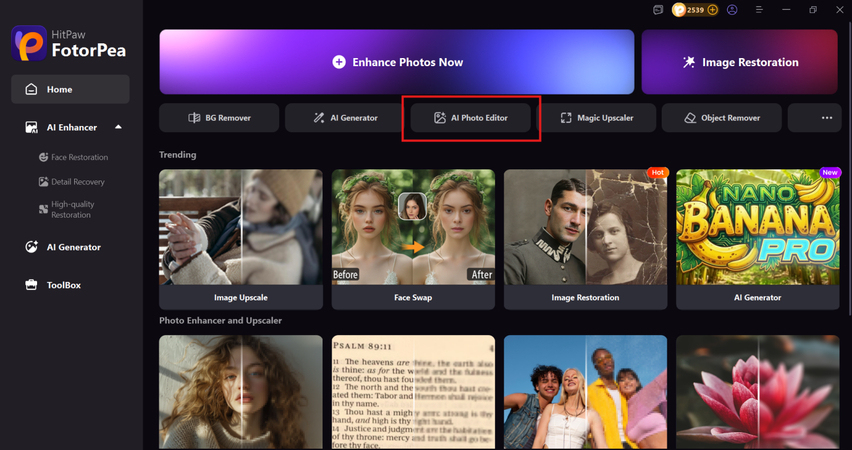Click the 2539 credits count
Viewport: 852px width, 450px height.
(696, 10)
